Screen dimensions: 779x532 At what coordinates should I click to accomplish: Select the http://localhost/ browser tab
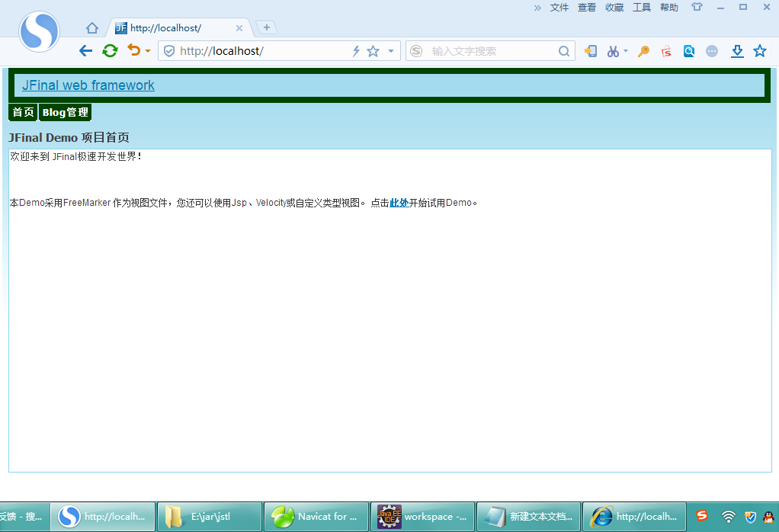tap(180, 27)
